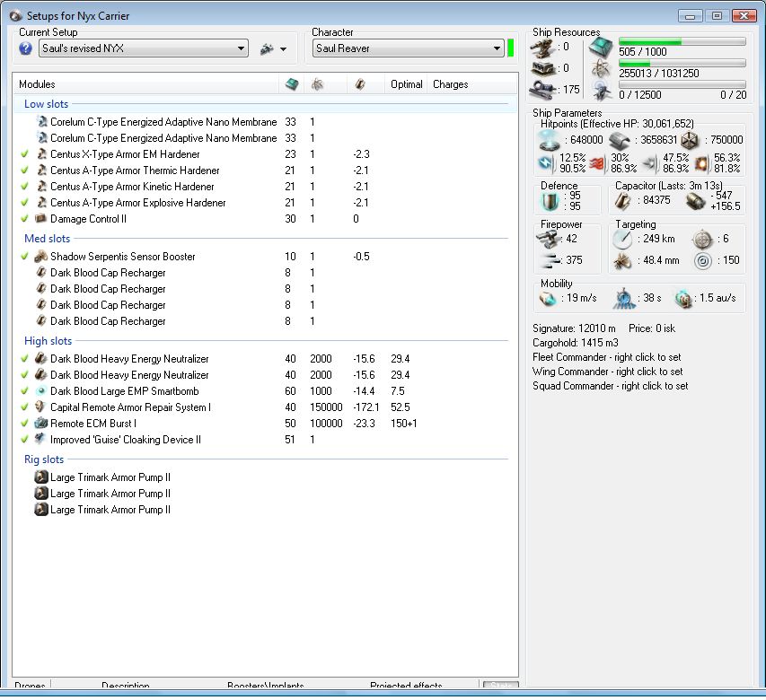Click the CPU column header icon
This screenshot has width=766, height=700.
tap(292, 84)
